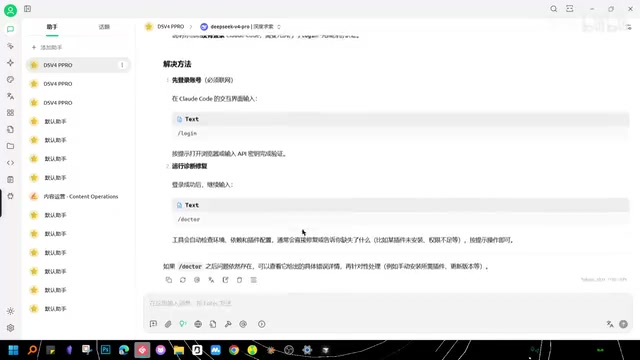Open File Explorer from the taskbar
The width and height of the screenshot is (640, 360).
coord(179,350)
